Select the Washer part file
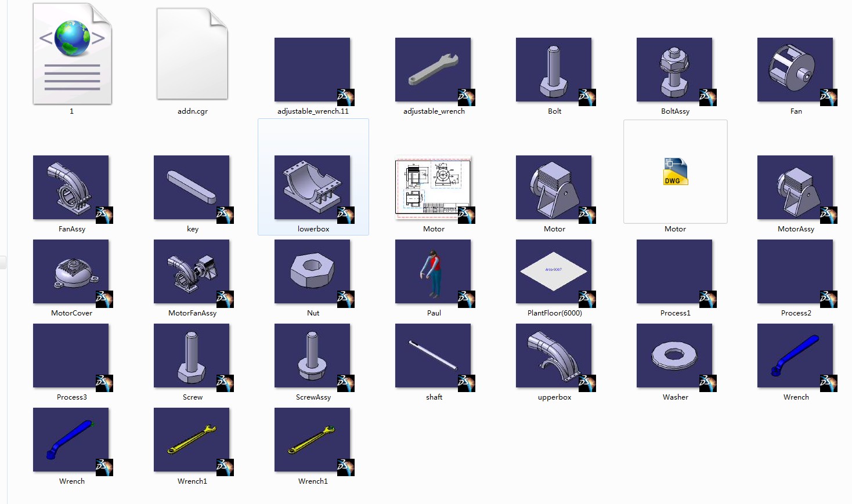This screenshot has width=852, height=504. (x=674, y=356)
